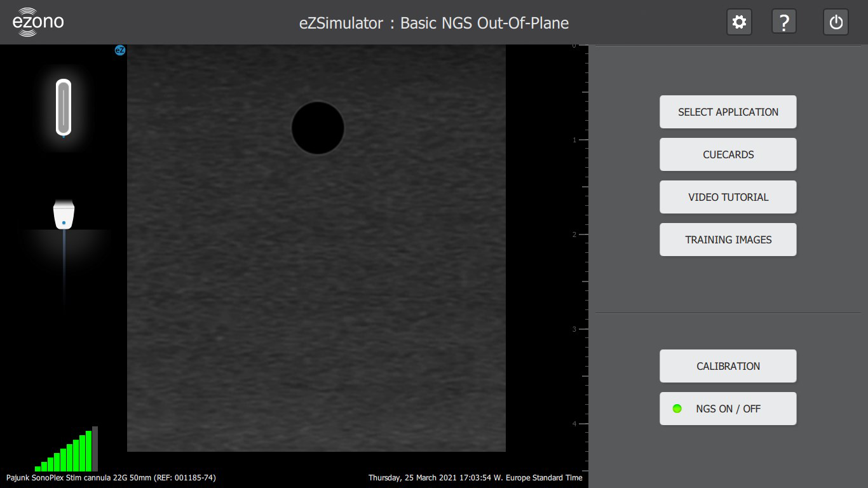Click the date and time display
The width and height of the screenshot is (868, 488).
475,477
